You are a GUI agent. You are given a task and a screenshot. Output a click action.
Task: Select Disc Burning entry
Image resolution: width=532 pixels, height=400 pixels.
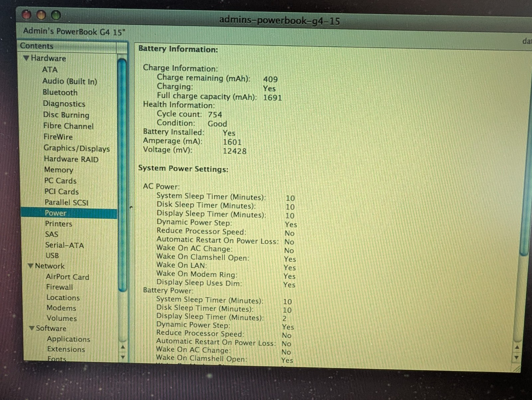tap(66, 115)
